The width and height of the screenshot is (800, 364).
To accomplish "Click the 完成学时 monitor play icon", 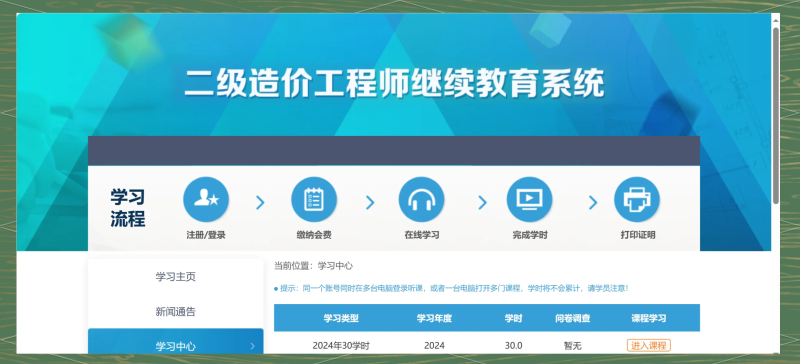I will pyautogui.click(x=529, y=200).
